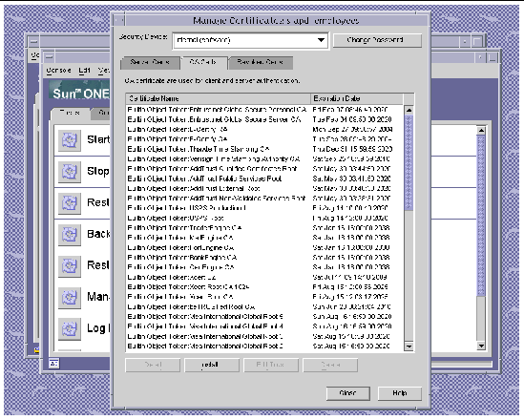The image size is (524, 420).
Task: Click the console window's scroll-down arrow
Action: (481, 346)
